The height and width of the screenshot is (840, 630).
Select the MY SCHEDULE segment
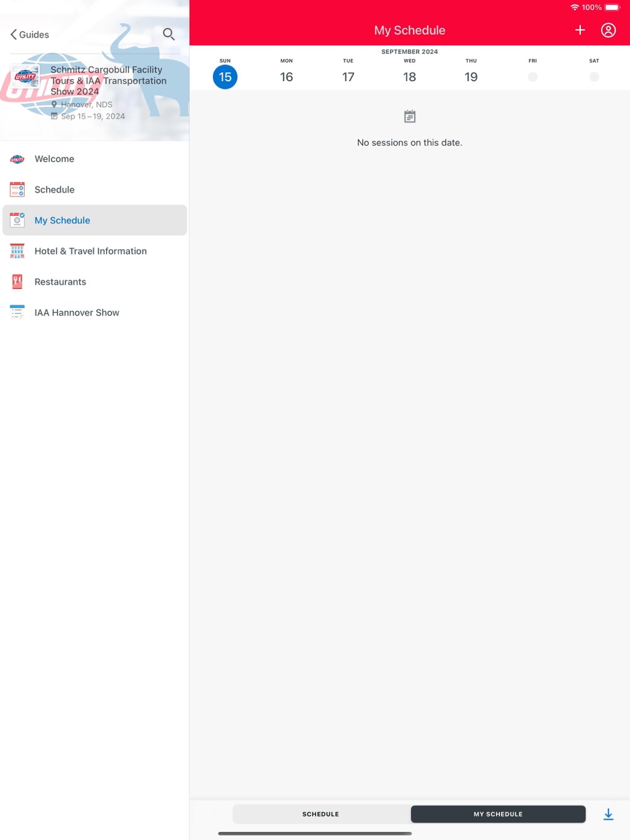[498, 814]
